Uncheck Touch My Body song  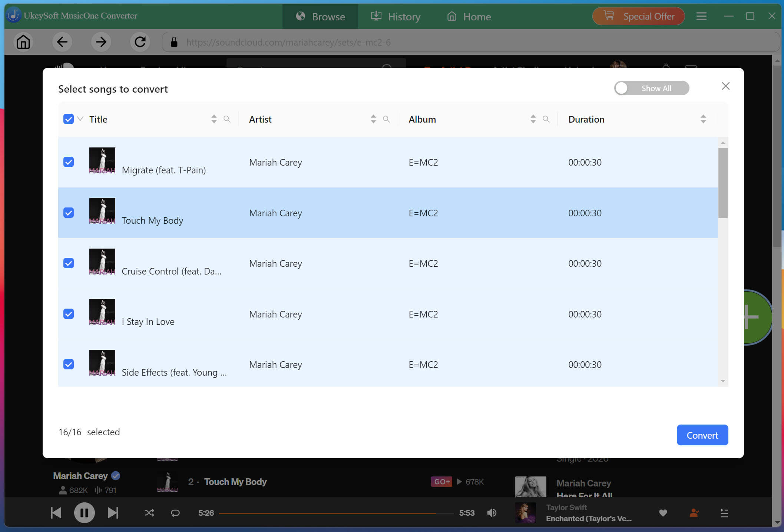(x=69, y=213)
